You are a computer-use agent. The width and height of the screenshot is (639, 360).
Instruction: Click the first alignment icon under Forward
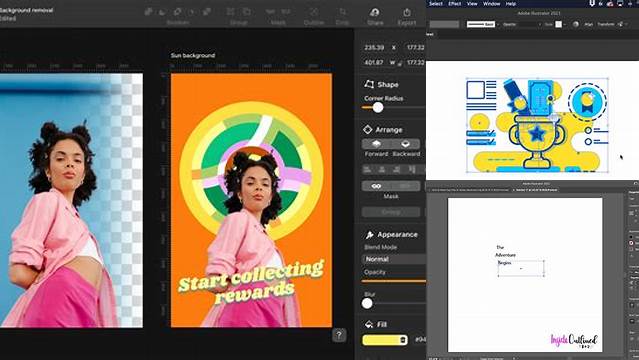pos(367,169)
